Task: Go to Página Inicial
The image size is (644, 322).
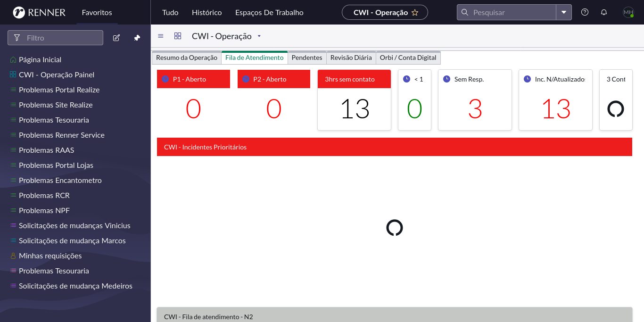Action: click(x=40, y=59)
